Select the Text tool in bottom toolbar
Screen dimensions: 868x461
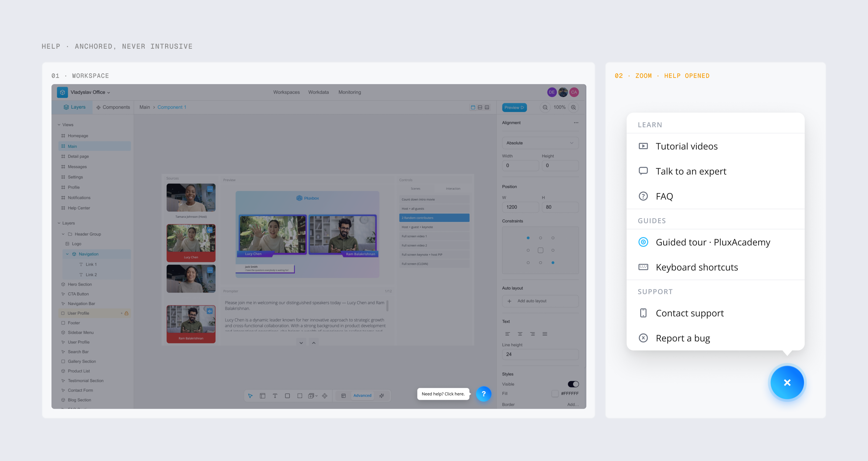[275, 396]
